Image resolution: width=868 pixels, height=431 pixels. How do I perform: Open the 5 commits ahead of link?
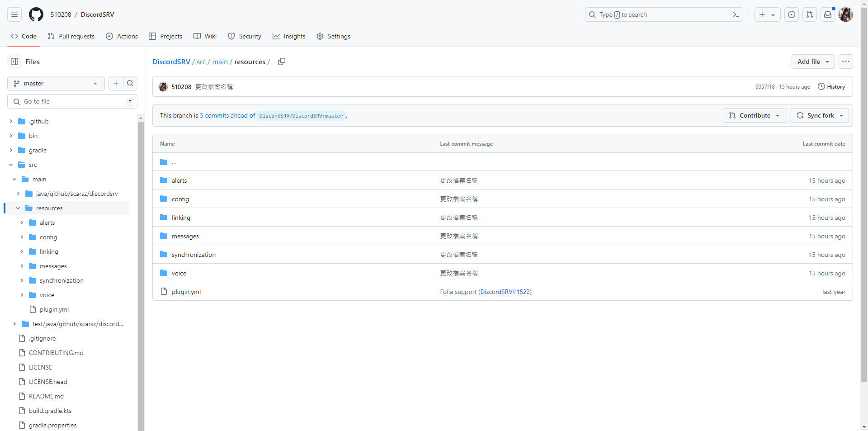(227, 115)
